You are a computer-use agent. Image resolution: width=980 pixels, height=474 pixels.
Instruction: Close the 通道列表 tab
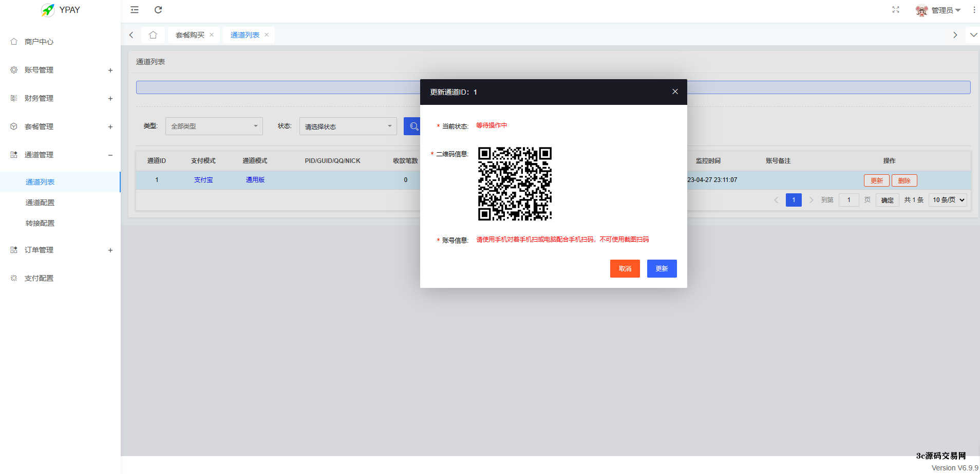(267, 35)
